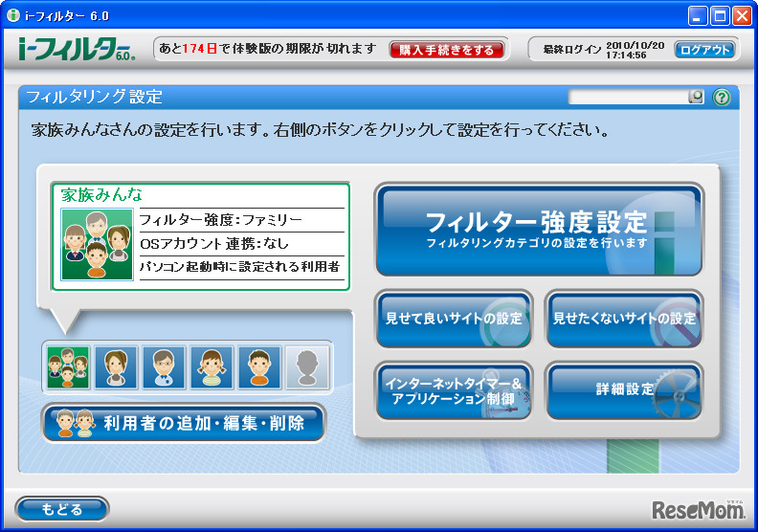Click the 家族みんな profile heading
758x532 pixels.
coord(101,195)
